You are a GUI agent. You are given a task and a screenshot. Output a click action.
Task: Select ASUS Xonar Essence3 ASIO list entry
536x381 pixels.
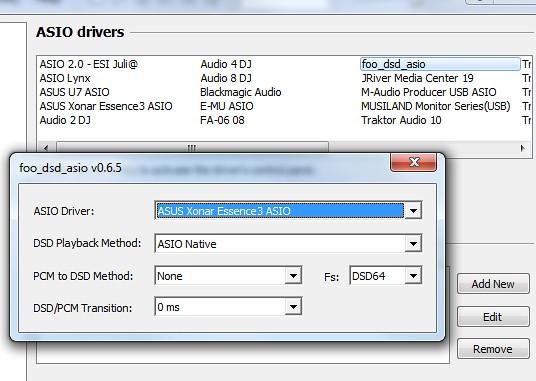(x=106, y=106)
